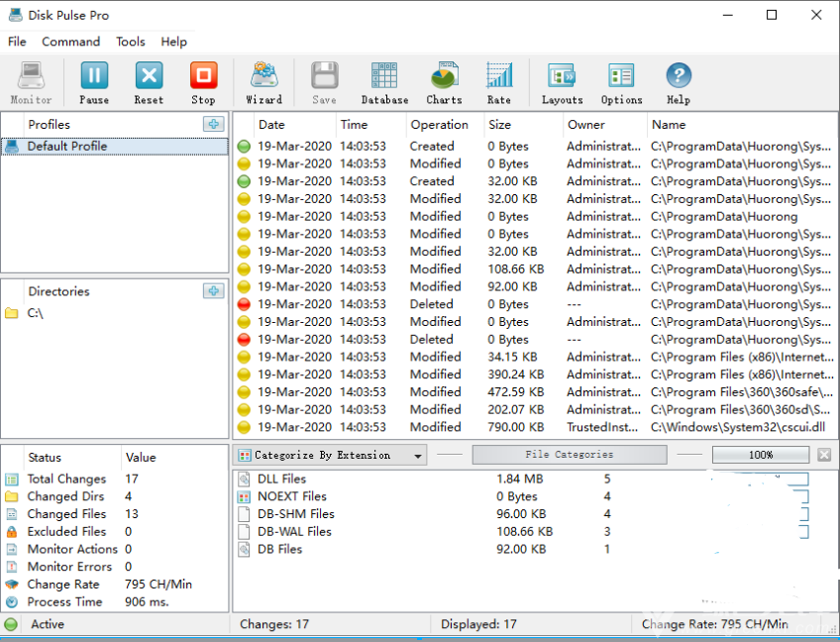Click the C:\ folder icon

click(12, 313)
